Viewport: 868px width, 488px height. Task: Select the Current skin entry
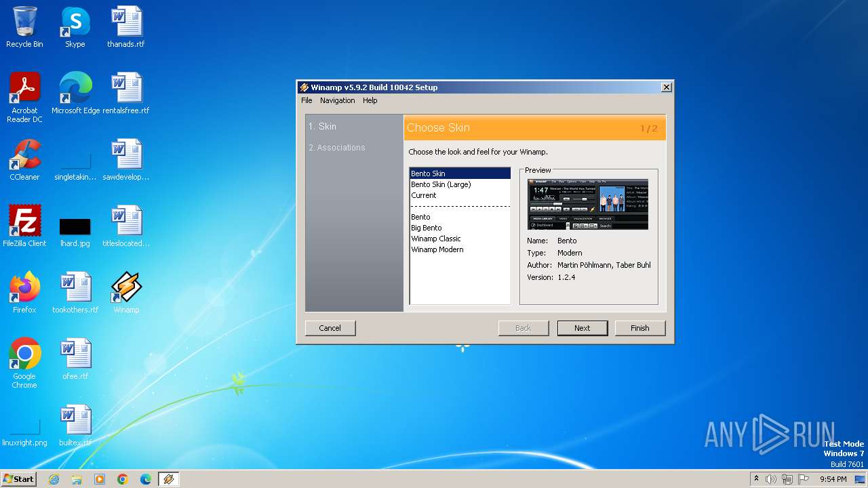click(460, 195)
